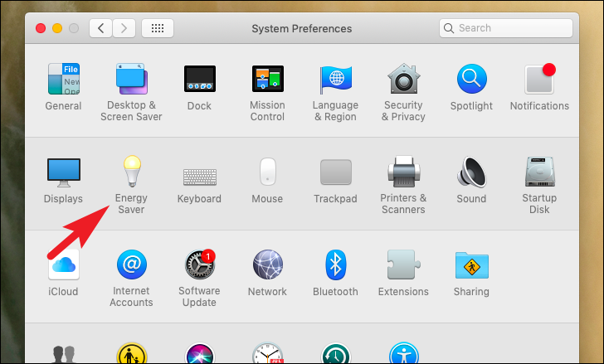Viewport: 604px width, 364px height.
Task: Open the Users & Groups silhouettes icon
Action: click(64, 354)
